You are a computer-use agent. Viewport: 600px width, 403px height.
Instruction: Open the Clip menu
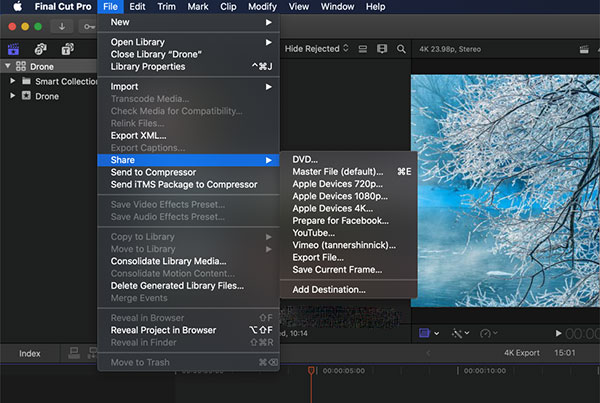tap(228, 7)
